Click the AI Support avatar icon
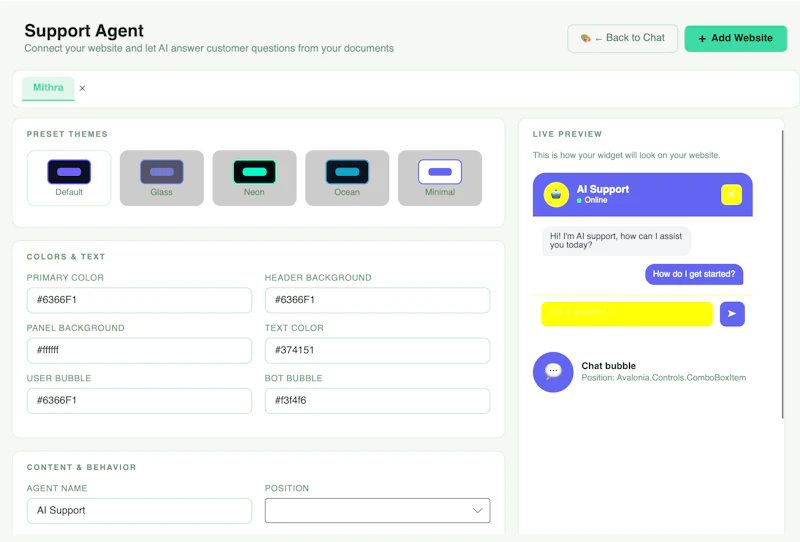800x542 pixels. tap(556, 194)
